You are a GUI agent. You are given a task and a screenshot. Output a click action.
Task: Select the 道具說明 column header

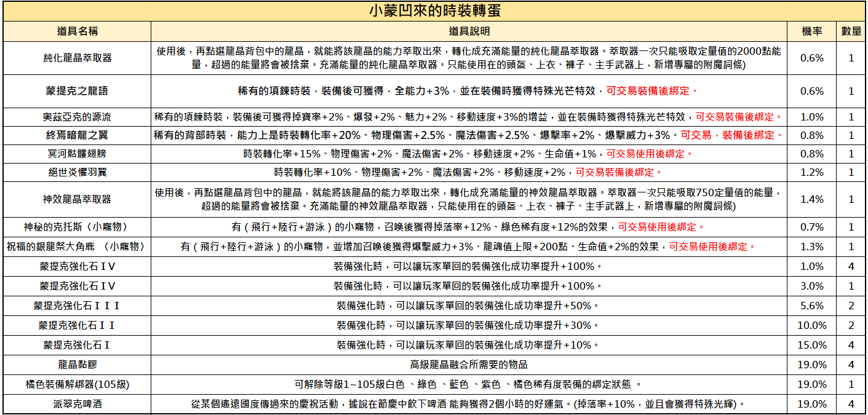tap(469, 31)
